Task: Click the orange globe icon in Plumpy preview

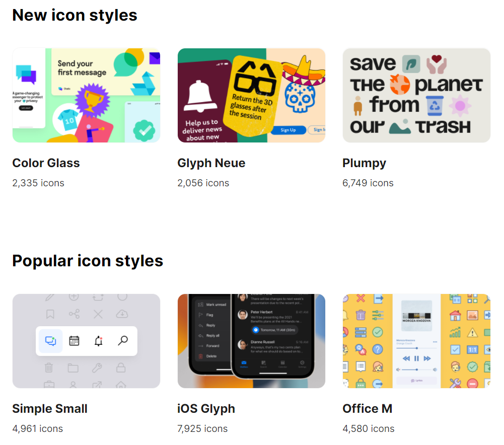Action: click(400, 85)
